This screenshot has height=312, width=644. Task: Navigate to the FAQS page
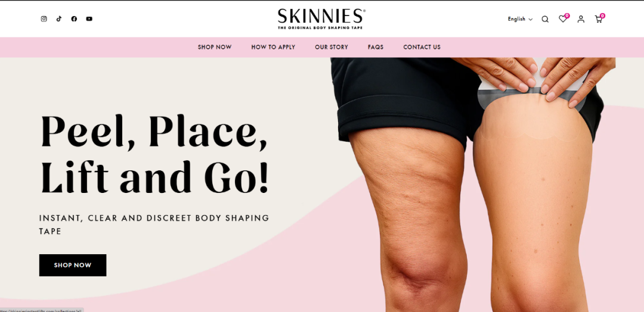pos(376,47)
